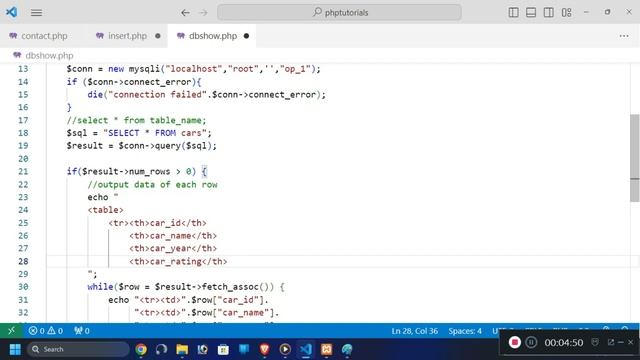Toggle the primary side bar layout icon
Viewport: 640px width, 360px height.
(513, 12)
